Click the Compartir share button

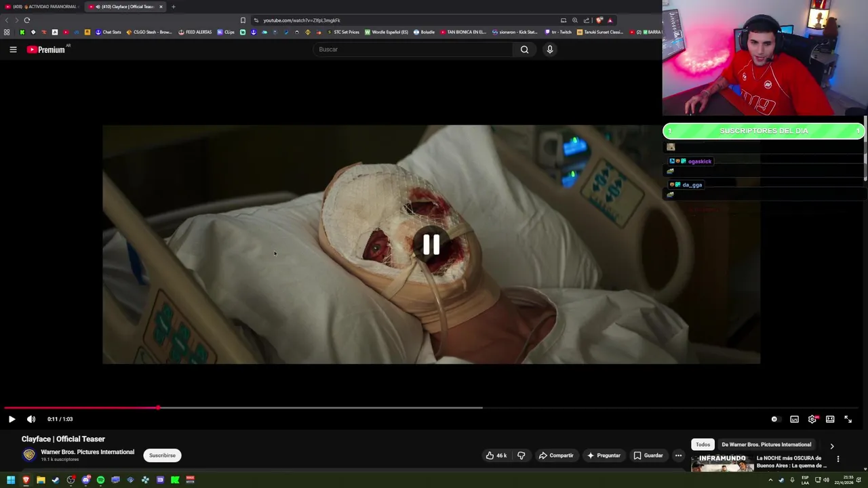coord(556,455)
